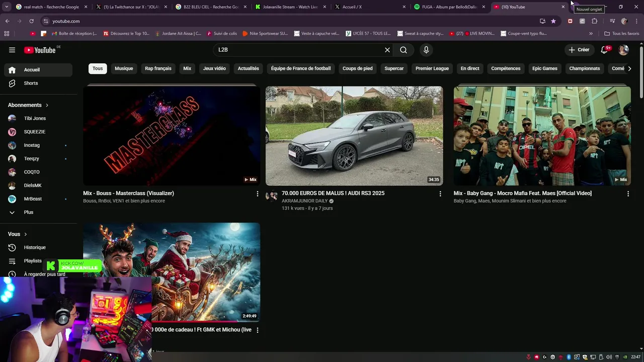Open MrBeast channel subscription
644x362 pixels.
click(x=38, y=199)
